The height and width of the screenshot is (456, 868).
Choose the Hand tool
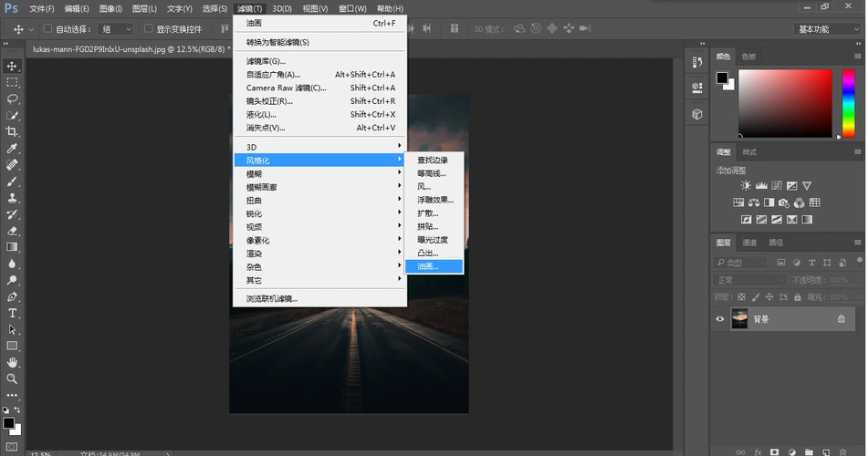pos(12,362)
